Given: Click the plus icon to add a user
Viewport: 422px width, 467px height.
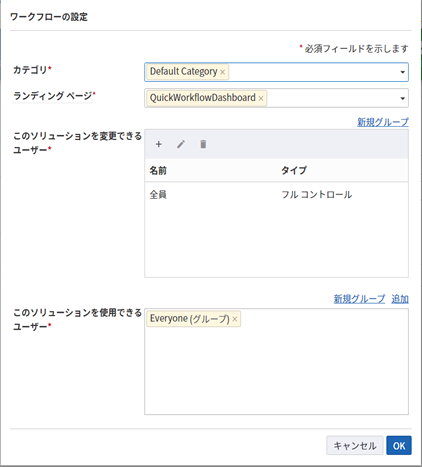Looking at the screenshot, I should tap(159, 144).
